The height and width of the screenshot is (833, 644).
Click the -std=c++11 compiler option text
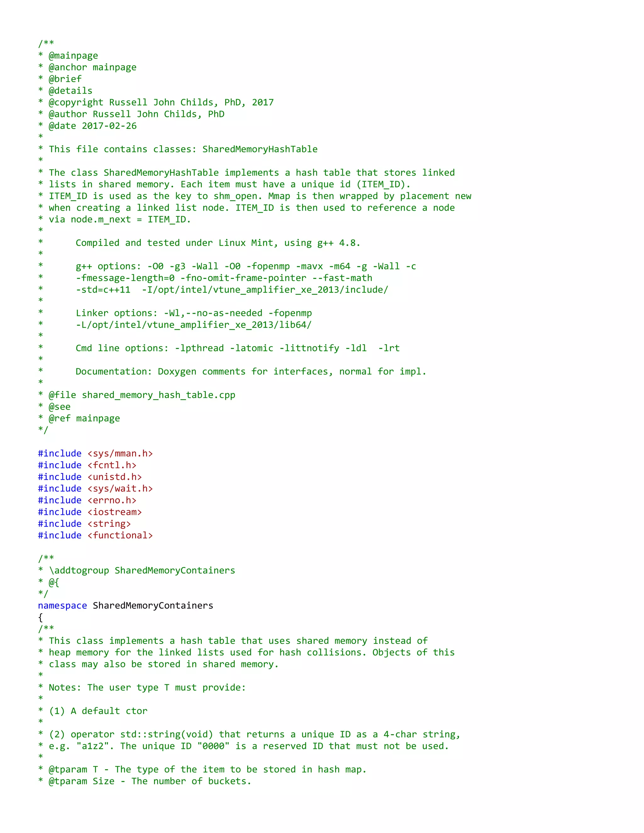point(103,290)
